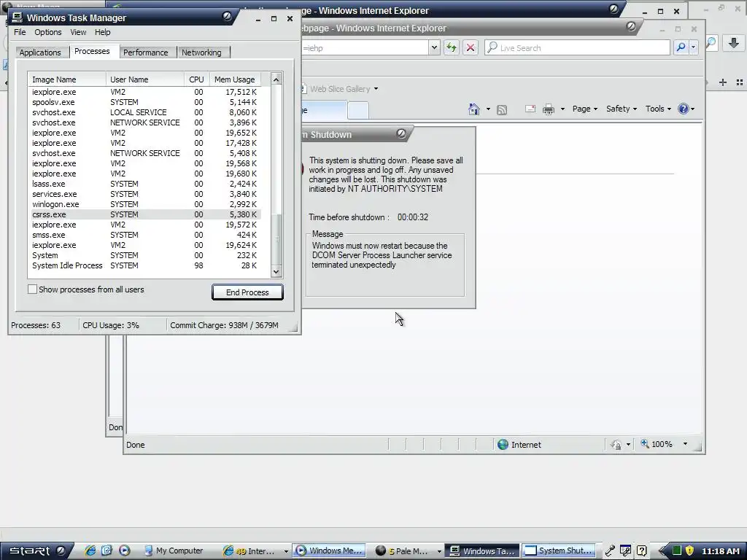Click the System Shutdown taskbar button
747x560 pixels.
560,551
